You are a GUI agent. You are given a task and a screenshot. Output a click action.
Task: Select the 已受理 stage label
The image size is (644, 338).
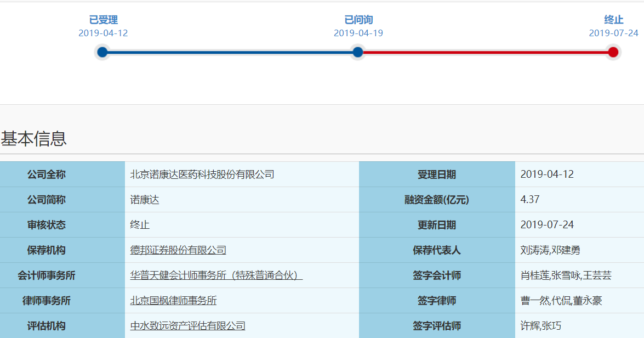[x=103, y=19]
